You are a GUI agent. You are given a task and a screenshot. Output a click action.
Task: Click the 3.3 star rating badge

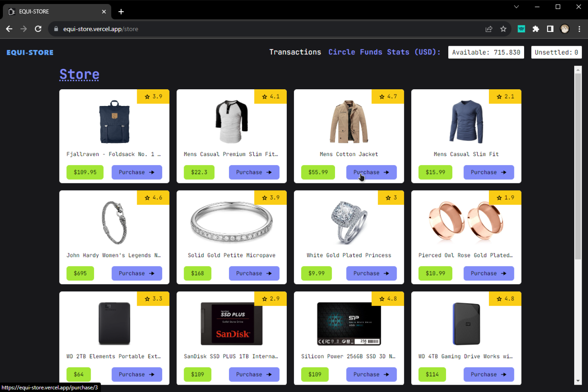(x=153, y=299)
